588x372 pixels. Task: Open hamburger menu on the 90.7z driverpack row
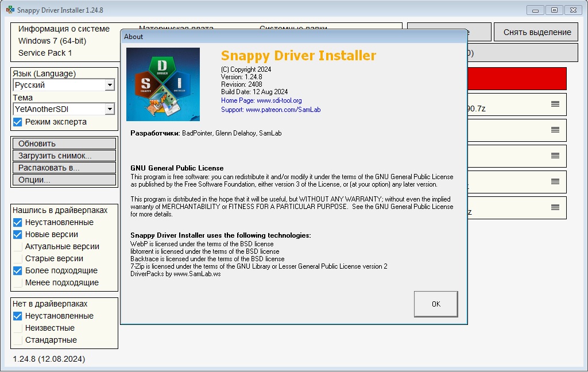tap(555, 104)
